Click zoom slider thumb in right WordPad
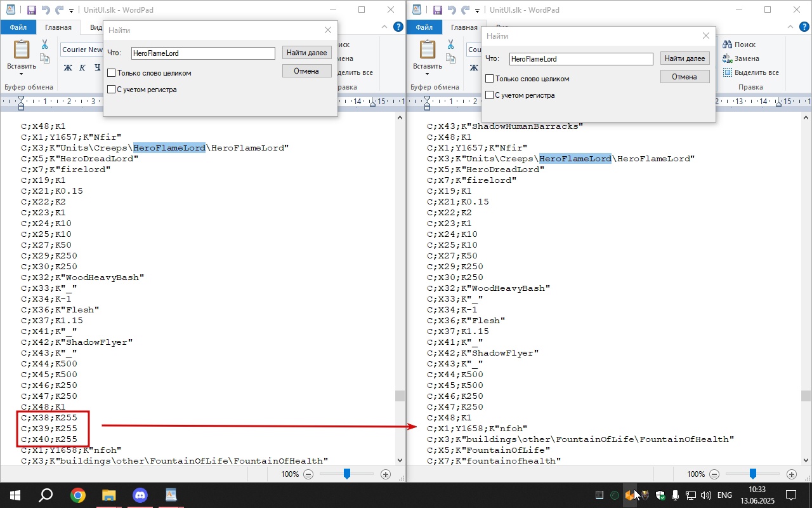 753,474
